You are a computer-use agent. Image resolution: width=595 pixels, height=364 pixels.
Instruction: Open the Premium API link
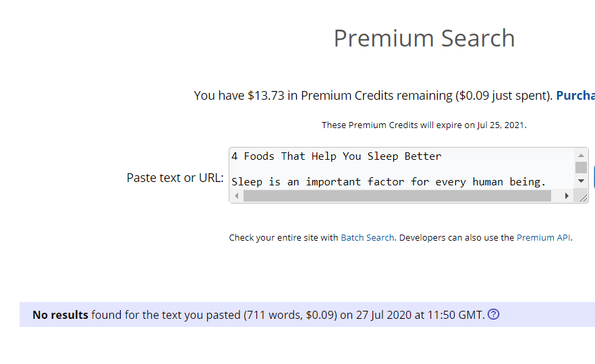point(544,237)
